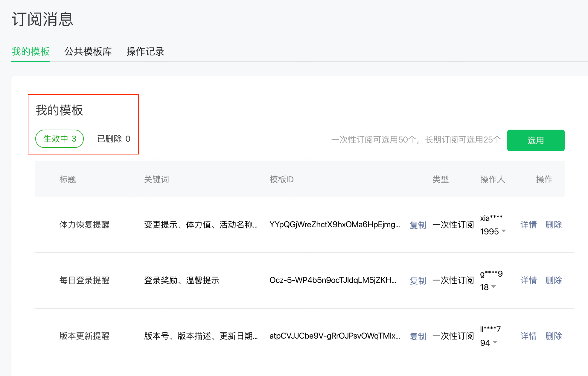
Task: Click the 关键词 column header
Action: click(156, 179)
